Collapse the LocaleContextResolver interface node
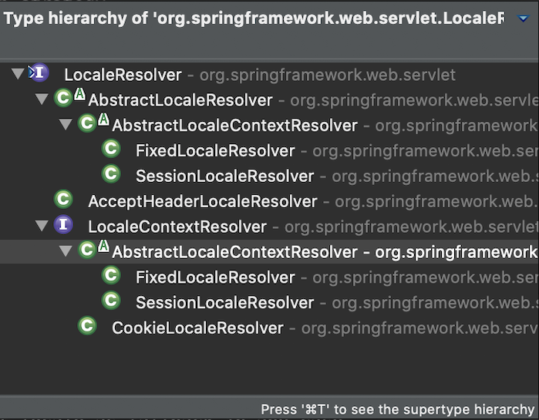The height and width of the screenshot is (420, 539). tap(42, 225)
